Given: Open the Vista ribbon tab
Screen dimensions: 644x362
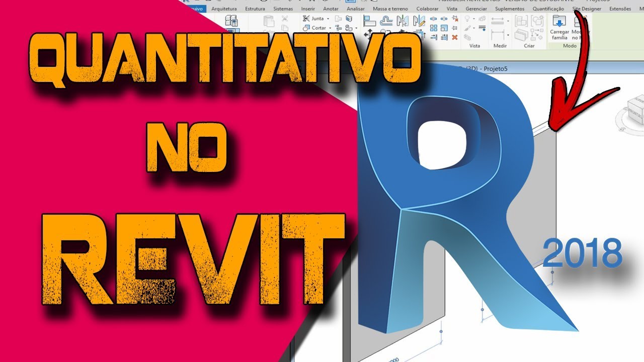Looking at the screenshot, I should (x=452, y=9).
